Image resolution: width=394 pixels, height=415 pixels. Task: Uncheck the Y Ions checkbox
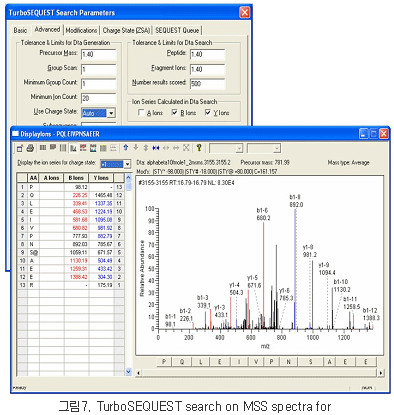point(208,113)
